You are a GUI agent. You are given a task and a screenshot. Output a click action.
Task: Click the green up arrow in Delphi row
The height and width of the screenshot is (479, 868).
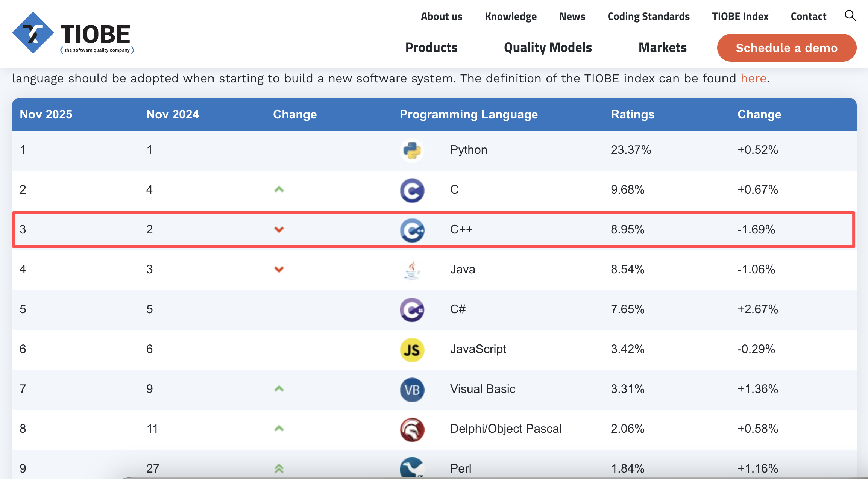tap(279, 429)
